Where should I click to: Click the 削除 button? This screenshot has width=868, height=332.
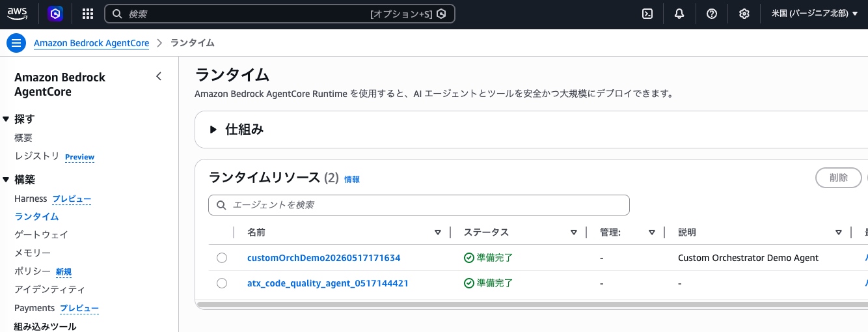(839, 178)
